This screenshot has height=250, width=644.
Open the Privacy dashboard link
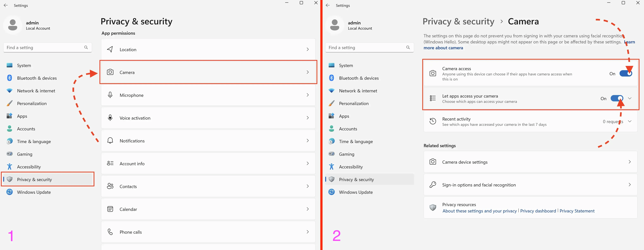pos(538,211)
